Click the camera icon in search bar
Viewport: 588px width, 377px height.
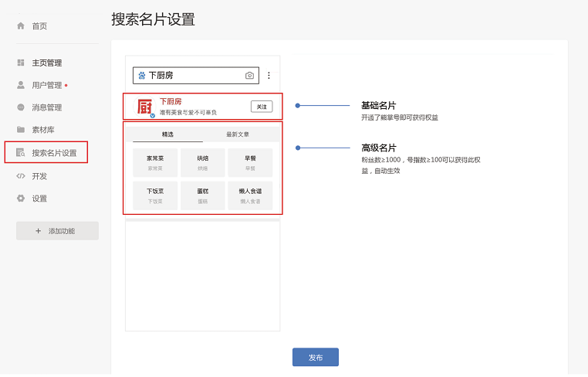[249, 76]
